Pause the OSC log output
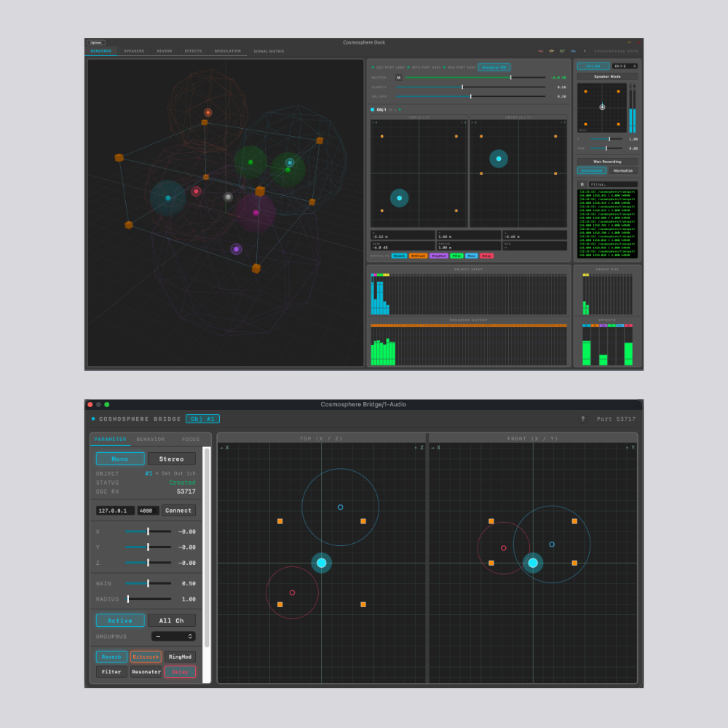This screenshot has height=728, width=728. 582,184
